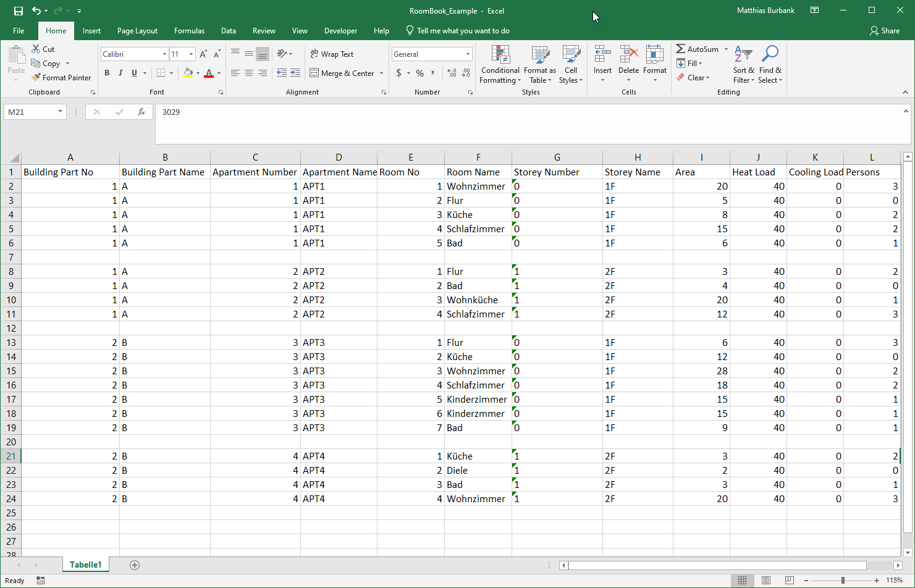Viewport: 915px width, 588px height.
Task: Click the Tell me what you want search field
Action: [x=463, y=31]
